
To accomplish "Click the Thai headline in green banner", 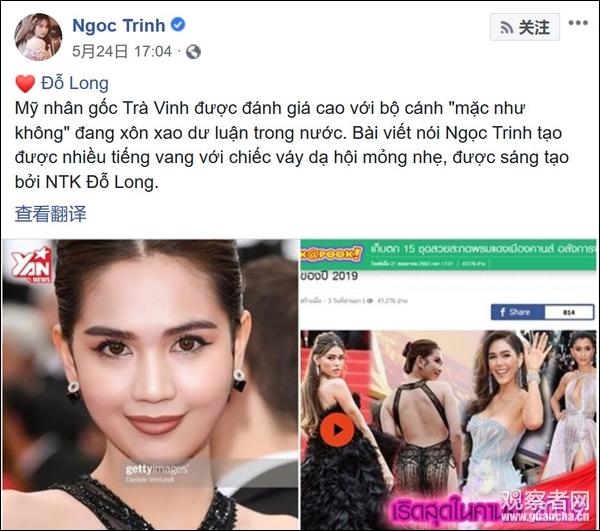I will pyautogui.click(x=483, y=249).
